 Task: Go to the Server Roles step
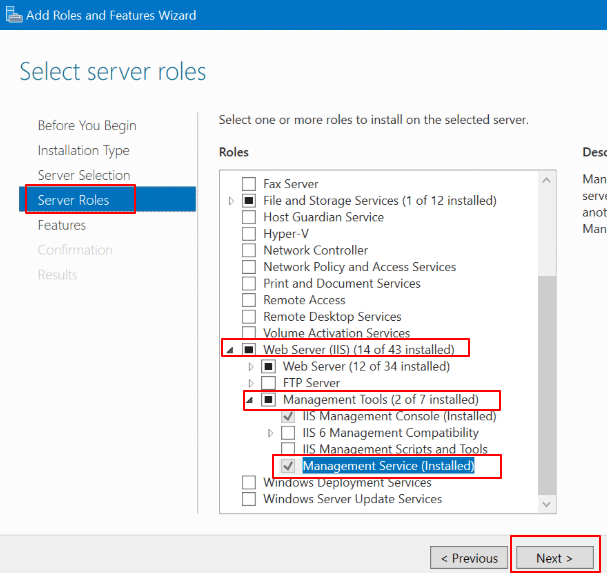coord(73,200)
